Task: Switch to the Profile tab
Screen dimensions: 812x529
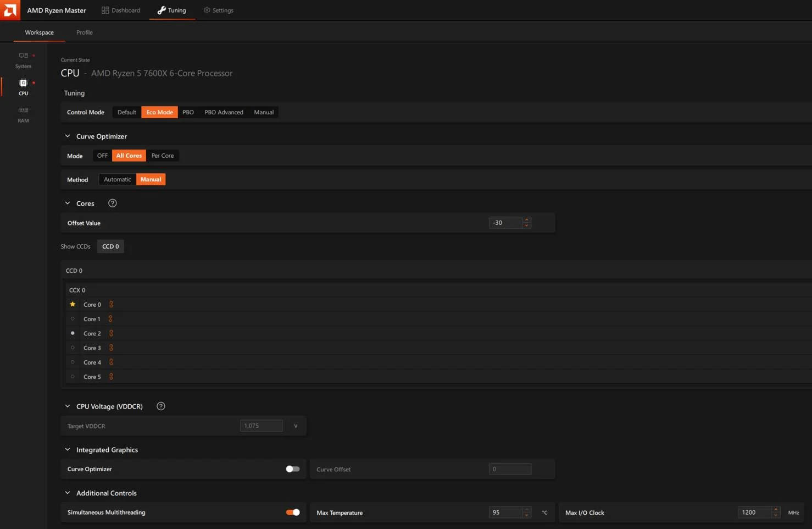Action: (84, 32)
